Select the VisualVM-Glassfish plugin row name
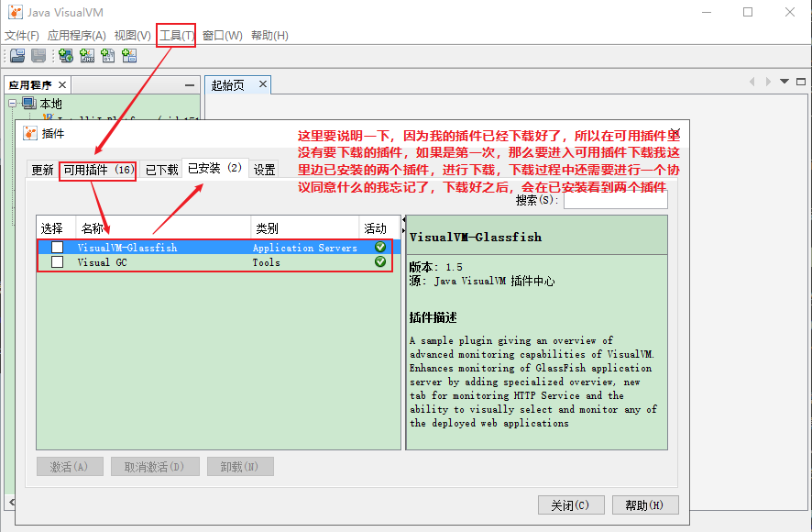 [127, 248]
